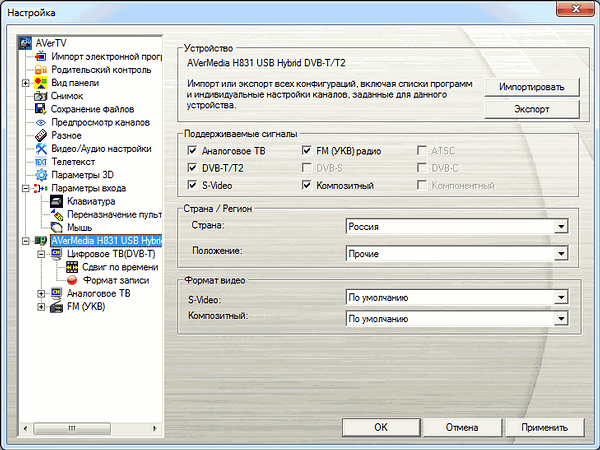Expand the FM (УКВ) tree node
Viewport: 600px width, 450px height.
[x=41, y=307]
